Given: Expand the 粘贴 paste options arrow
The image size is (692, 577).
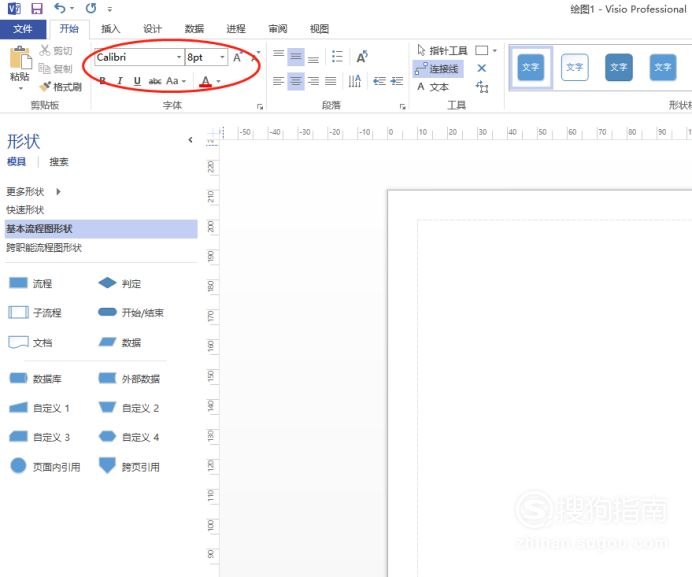Looking at the screenshot, I should pos(20,88).
